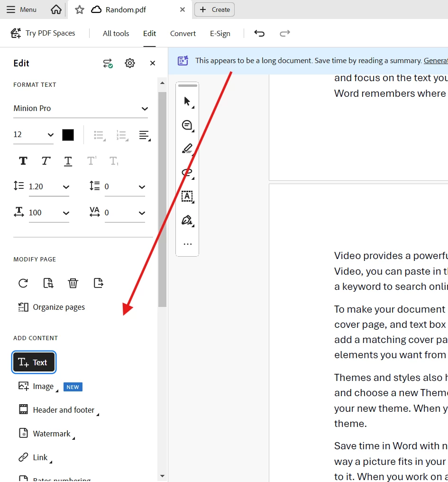Star the Random.pdf document
The width and height of the screenshot is (448, 482).
coord(79,9)
